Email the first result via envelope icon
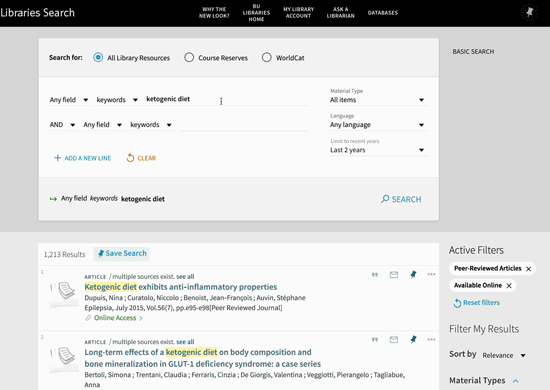Screen dimensions: 550x390 pos(394,275)
